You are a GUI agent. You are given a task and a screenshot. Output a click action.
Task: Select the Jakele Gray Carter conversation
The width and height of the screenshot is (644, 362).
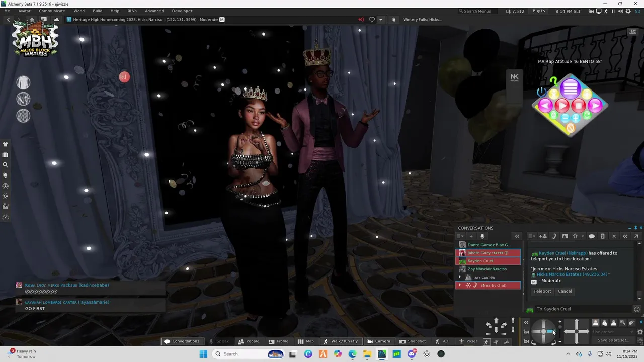pyautogui.click(x=488, y=253)
